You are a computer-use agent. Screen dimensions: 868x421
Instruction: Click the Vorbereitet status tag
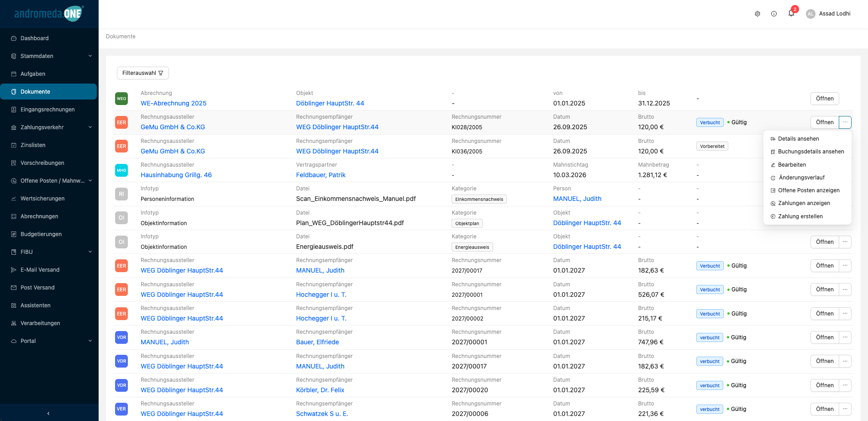click(x=712, y=147)
